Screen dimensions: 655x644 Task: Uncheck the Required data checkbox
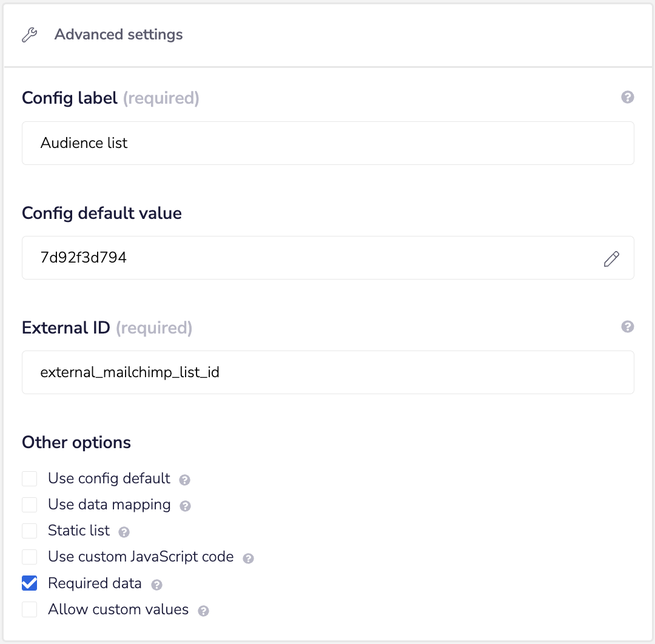(x=30, y=583)
